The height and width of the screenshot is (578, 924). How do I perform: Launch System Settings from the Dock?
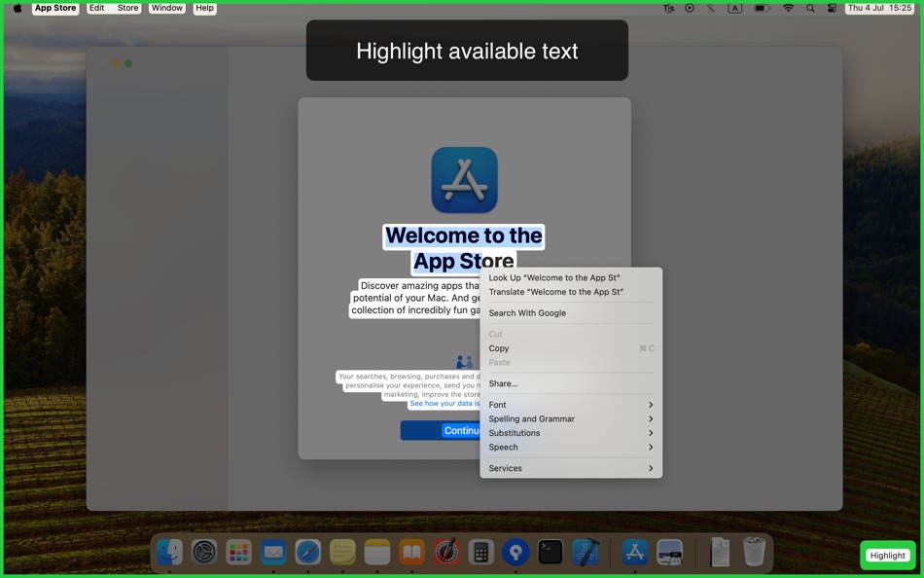(202, 553)
